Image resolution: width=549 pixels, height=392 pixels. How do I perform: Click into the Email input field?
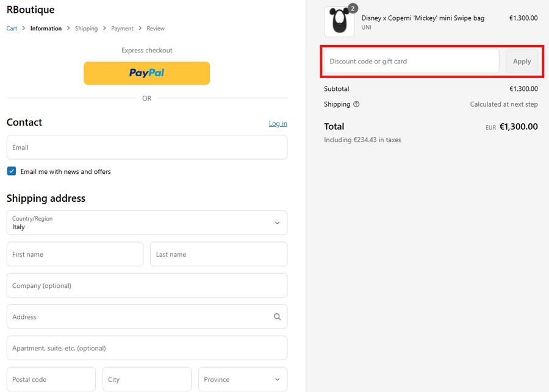tap(146, 148)
